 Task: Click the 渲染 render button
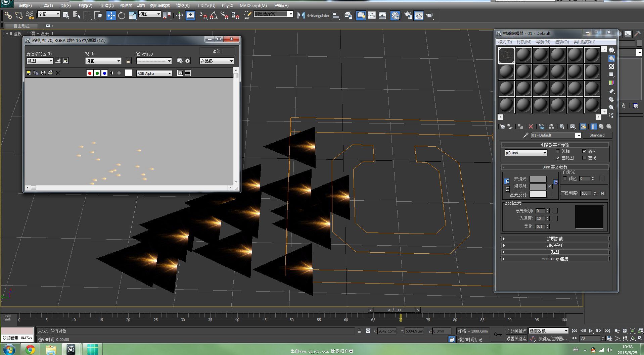pos(217,51)
